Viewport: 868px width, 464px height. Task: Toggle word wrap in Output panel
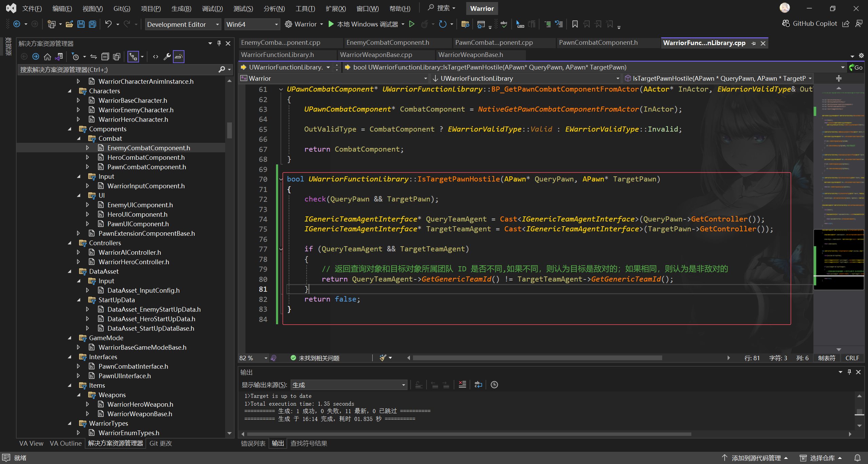pyautogui.click(x=478, y=385)
